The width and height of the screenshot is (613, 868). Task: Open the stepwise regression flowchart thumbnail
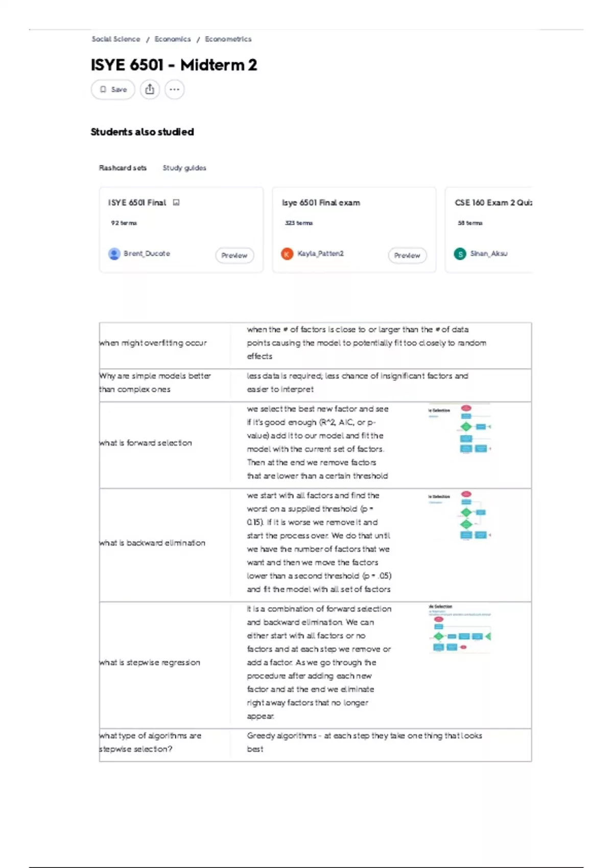pyautogui.click(x=460, y=629)
